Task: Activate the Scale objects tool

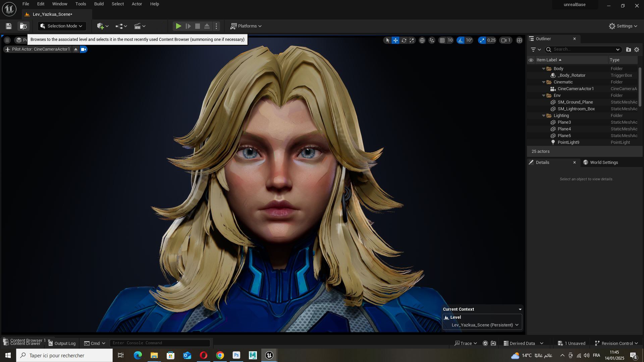Action: click(412, 40)
